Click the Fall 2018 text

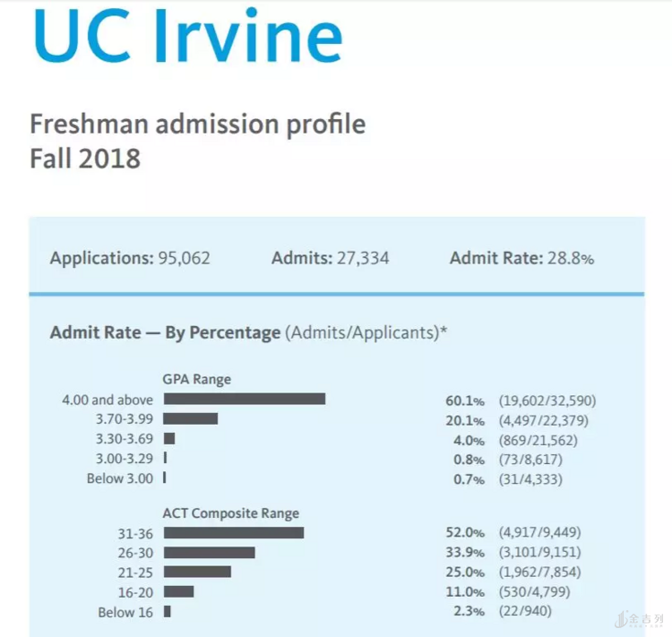point(85,159)
